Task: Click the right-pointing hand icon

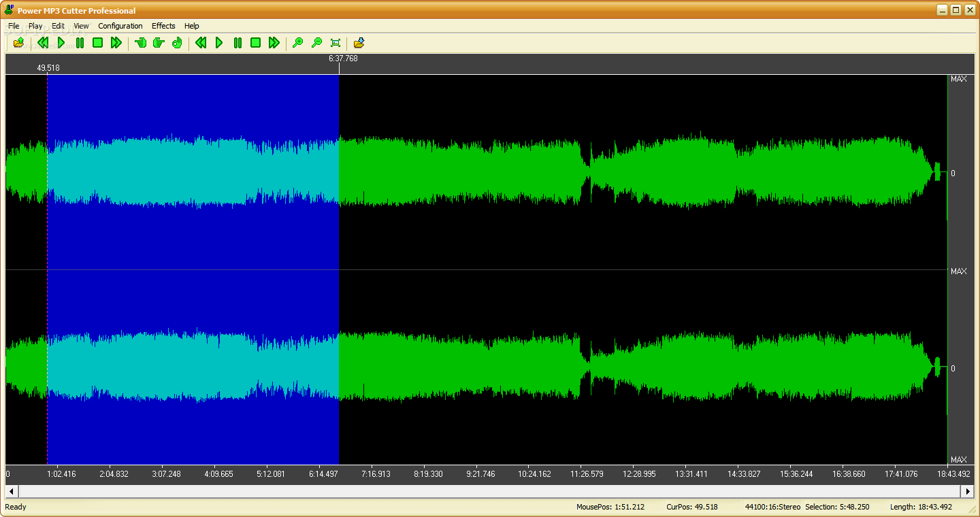Action: pos(159,43)
